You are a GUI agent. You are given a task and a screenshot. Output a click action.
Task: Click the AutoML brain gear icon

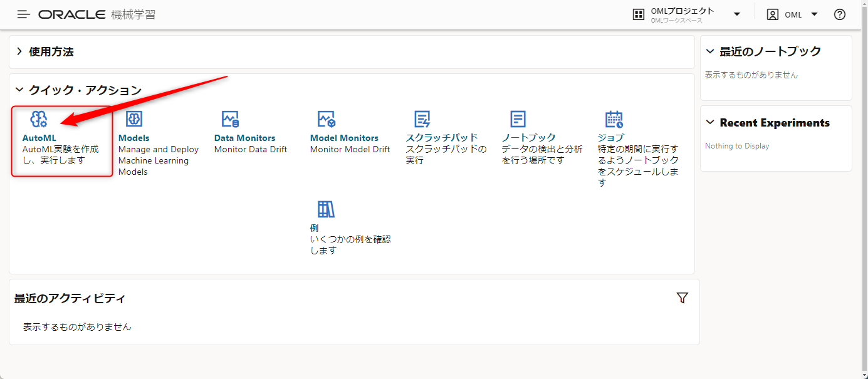[x=39, y=119]
